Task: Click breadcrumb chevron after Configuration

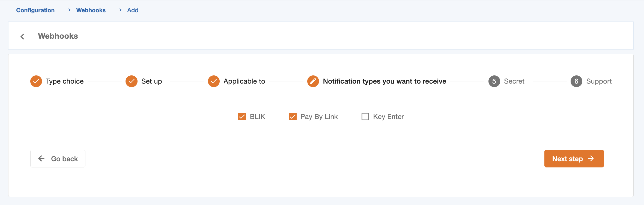Action: (69, 10)
